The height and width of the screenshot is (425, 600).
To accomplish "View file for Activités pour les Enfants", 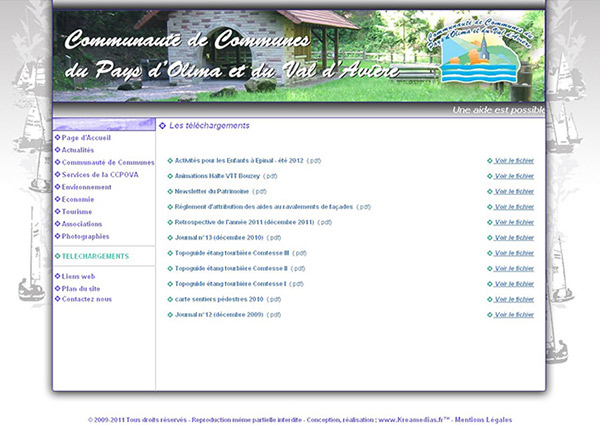I will click(514, 161).
